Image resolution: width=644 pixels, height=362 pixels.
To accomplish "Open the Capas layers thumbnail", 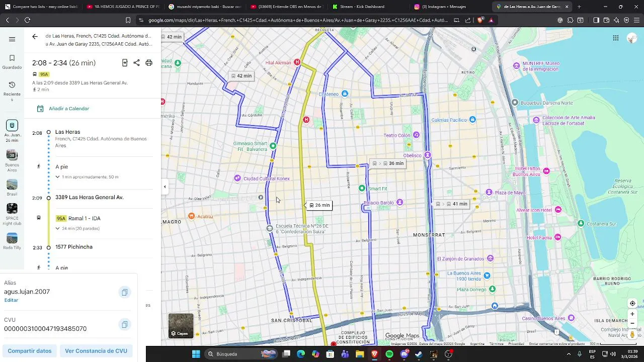I will pyautogui.click(x=181, y=325).
